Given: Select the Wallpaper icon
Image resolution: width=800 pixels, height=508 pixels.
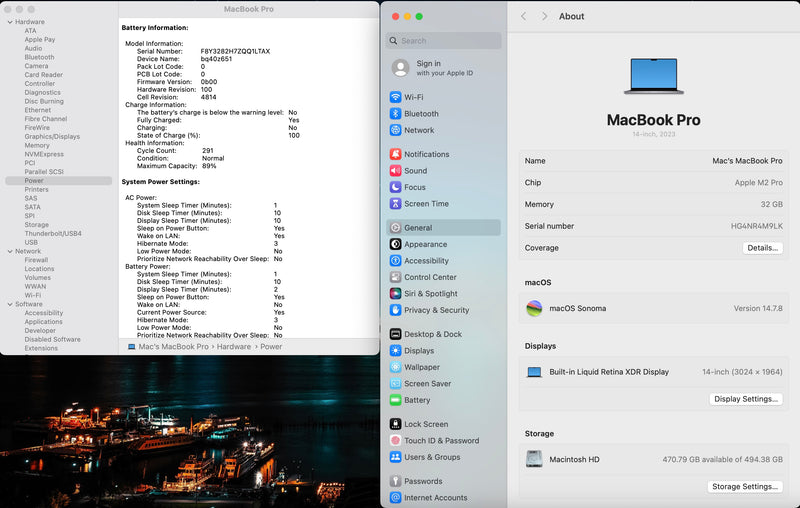Looking at the screenshot, I should (x=395, y=367).
